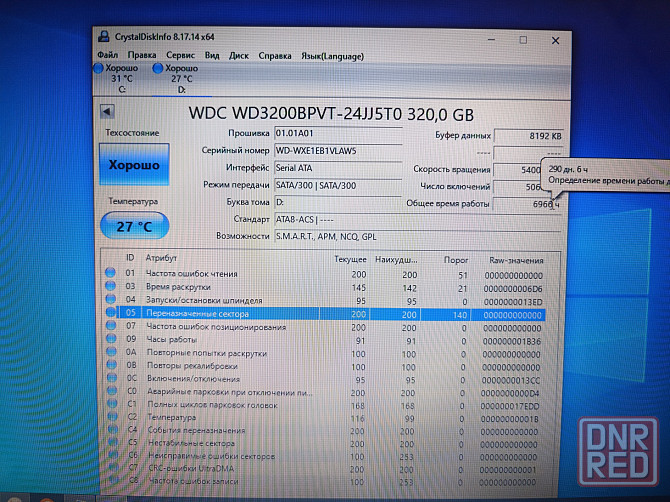
Task: Click the firmware field 01.01A01
Action: point(338,133)
